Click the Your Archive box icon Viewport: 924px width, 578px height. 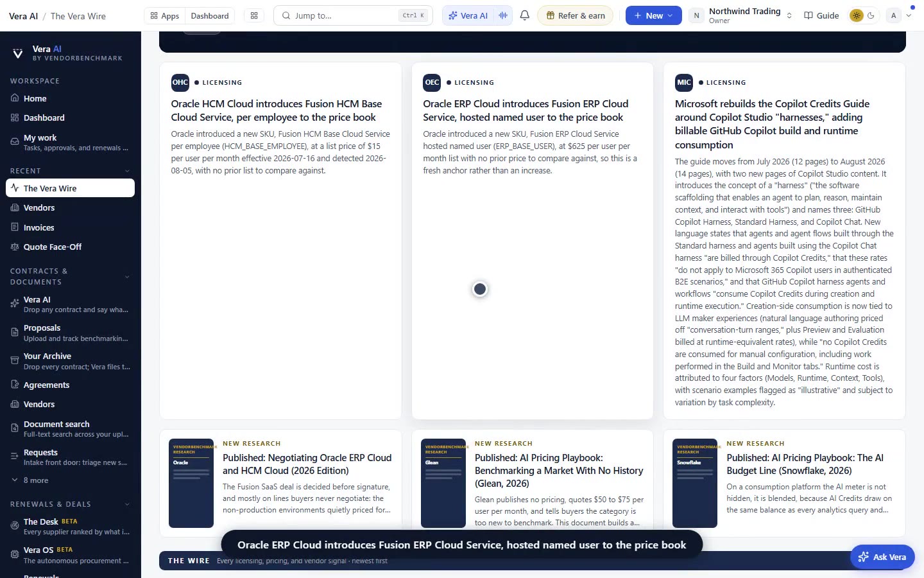pyautogui.click(x=15, y=360)
